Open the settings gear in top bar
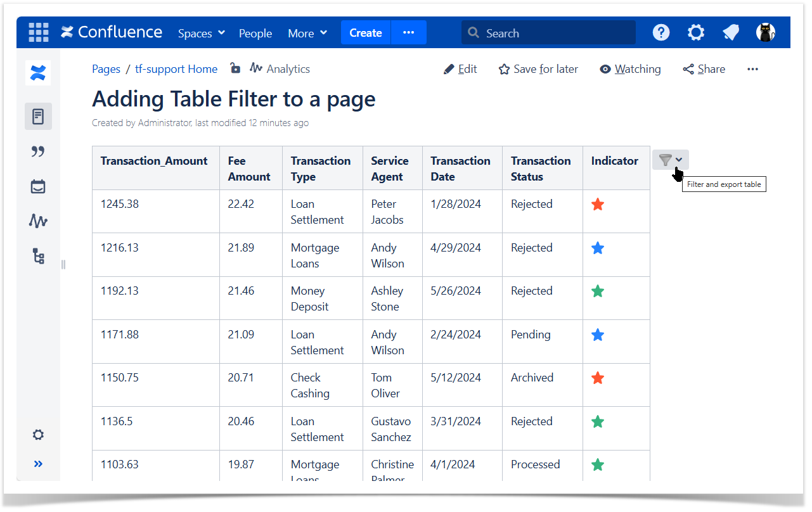 (696, 32)
